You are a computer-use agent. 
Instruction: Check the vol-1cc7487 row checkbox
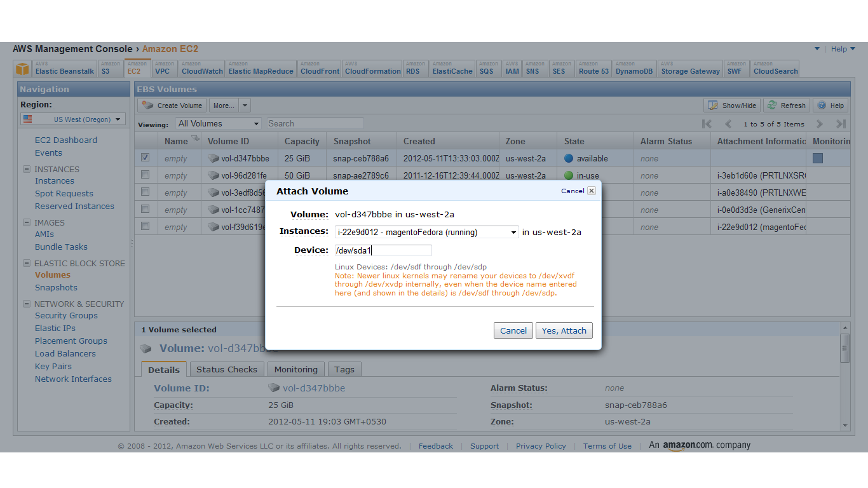click(146, 209)
